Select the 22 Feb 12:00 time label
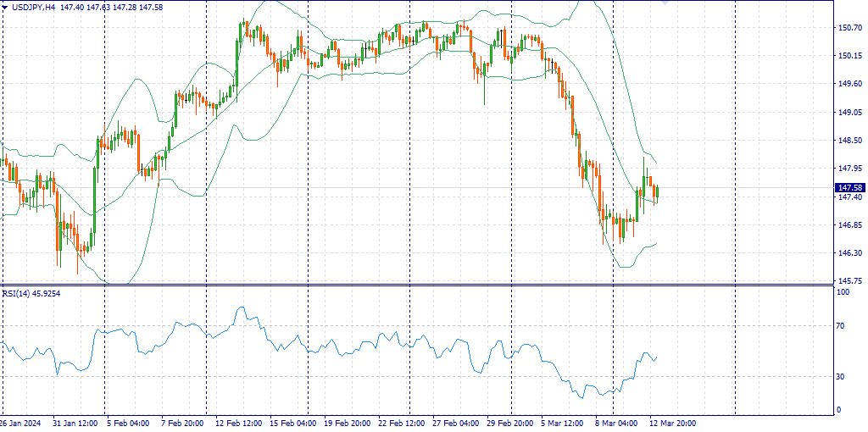The image size is (868, 432). (x=401, y=423)
